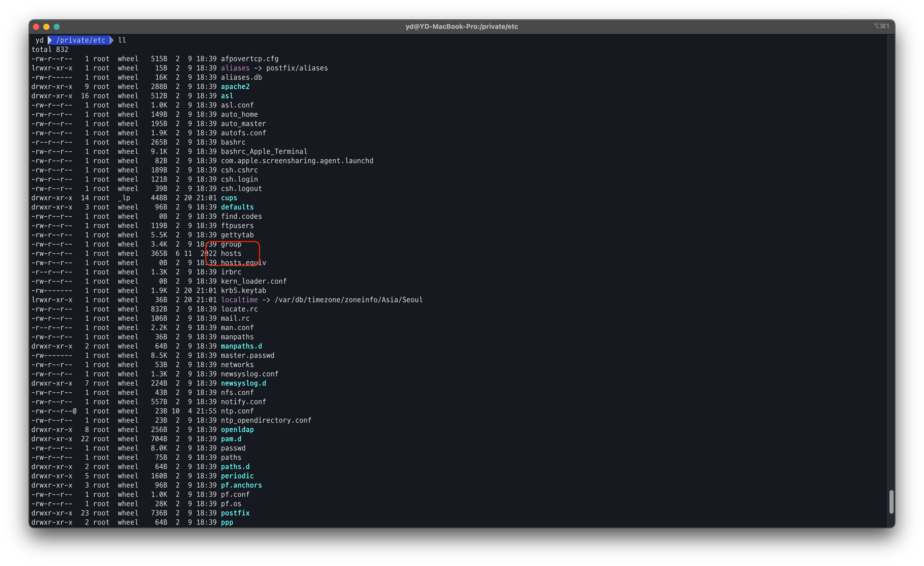Click the hosts filename inside red box
The height and width of the screenshot is (566, 924).
[231, 253]
